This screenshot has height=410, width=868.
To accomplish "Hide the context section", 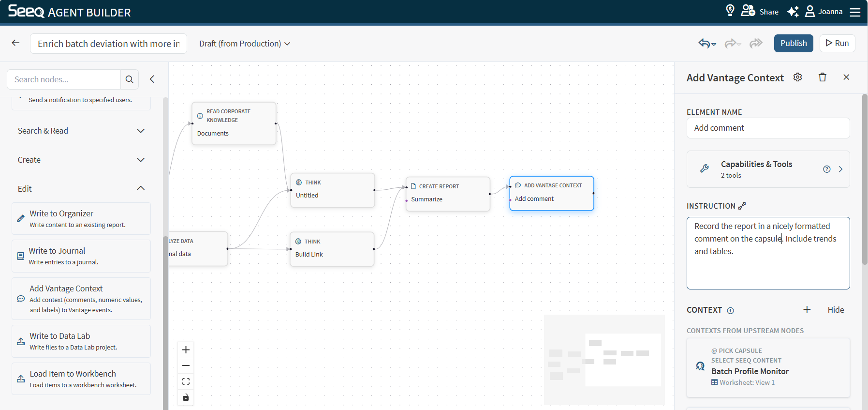I will [836, 310].
